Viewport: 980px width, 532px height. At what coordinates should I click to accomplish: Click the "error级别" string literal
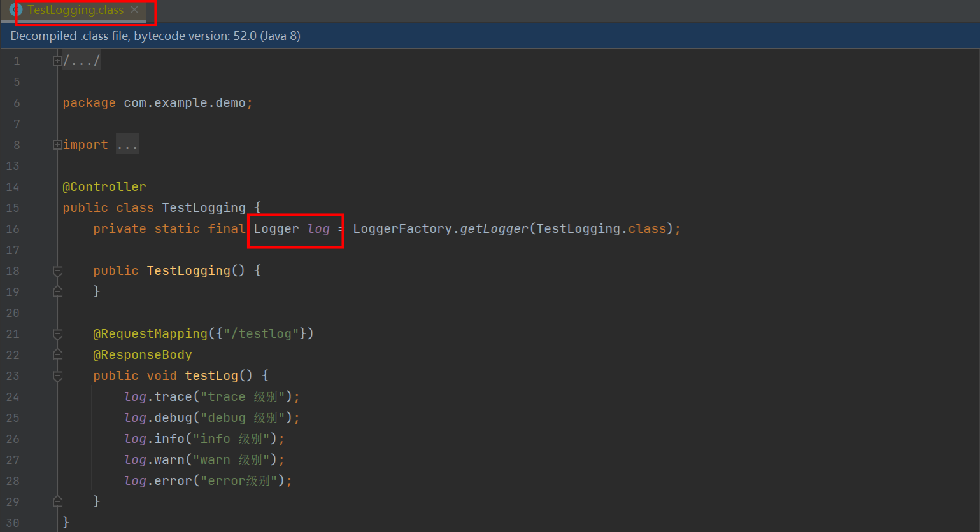238,481
